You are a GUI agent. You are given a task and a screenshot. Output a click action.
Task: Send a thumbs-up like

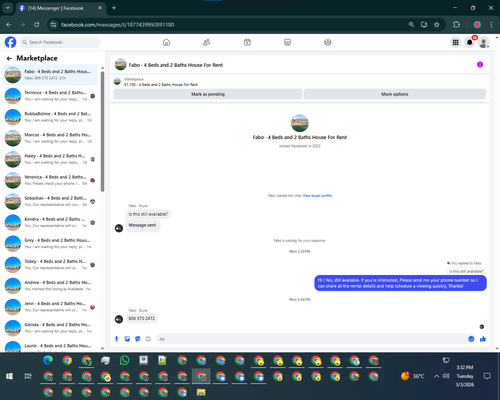pyautogui.click(x=483, y=339)
